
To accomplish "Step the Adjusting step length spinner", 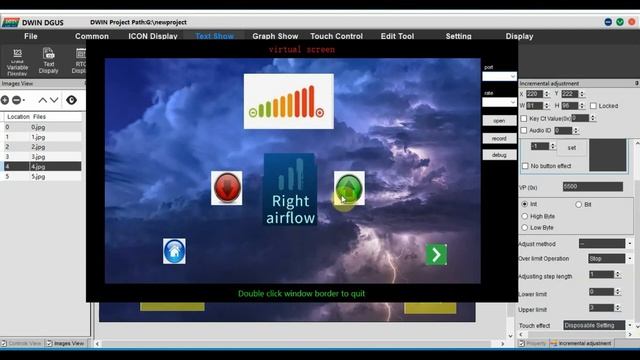I will point(618,275).
